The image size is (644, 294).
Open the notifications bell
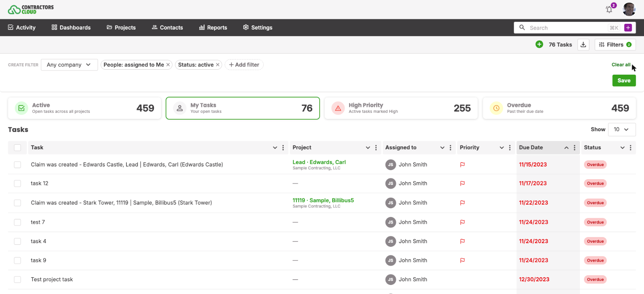click(x=609, y=9)
